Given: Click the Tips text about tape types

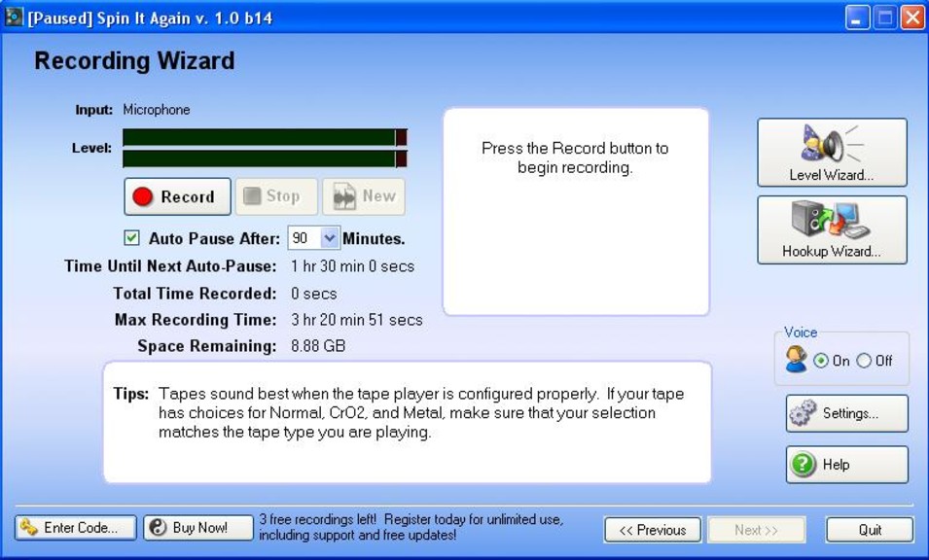Looking at the screenshot, I should tap(421, 412).
